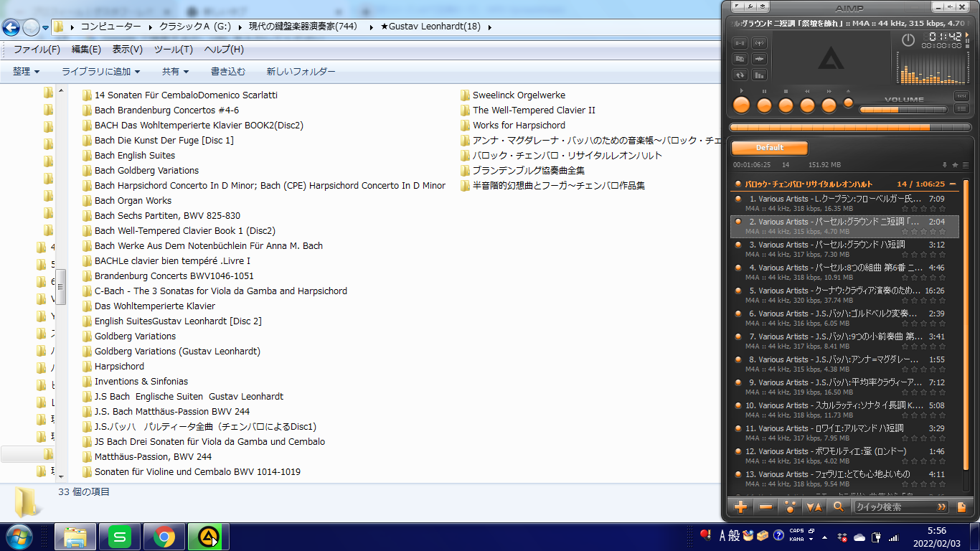Viewport: 980px width, 551px height.
Task: Click AIMP utilities icon next to wrench
Action: tap(761, 6)
